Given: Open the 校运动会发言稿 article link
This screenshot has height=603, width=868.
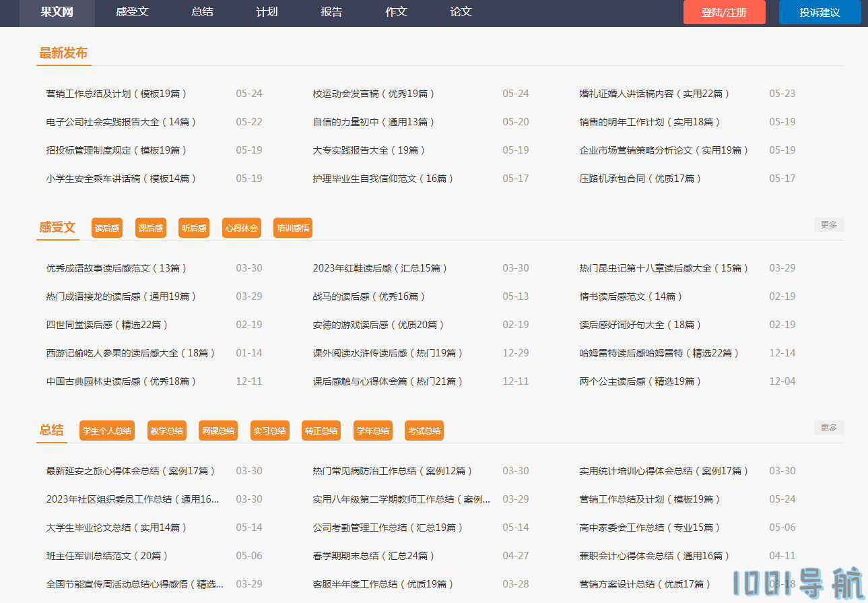Looking at the screenshot, I should pyautogui.click(x=374, y=94).
